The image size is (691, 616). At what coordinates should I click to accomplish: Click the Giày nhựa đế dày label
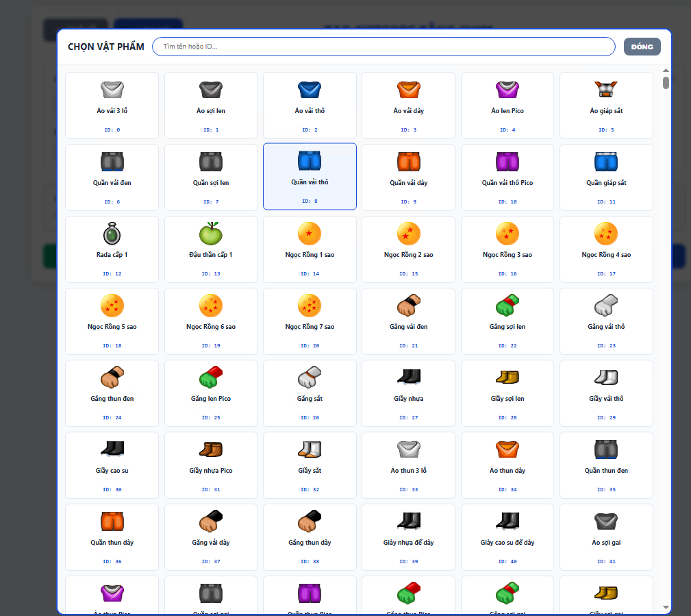pos(409,543)
